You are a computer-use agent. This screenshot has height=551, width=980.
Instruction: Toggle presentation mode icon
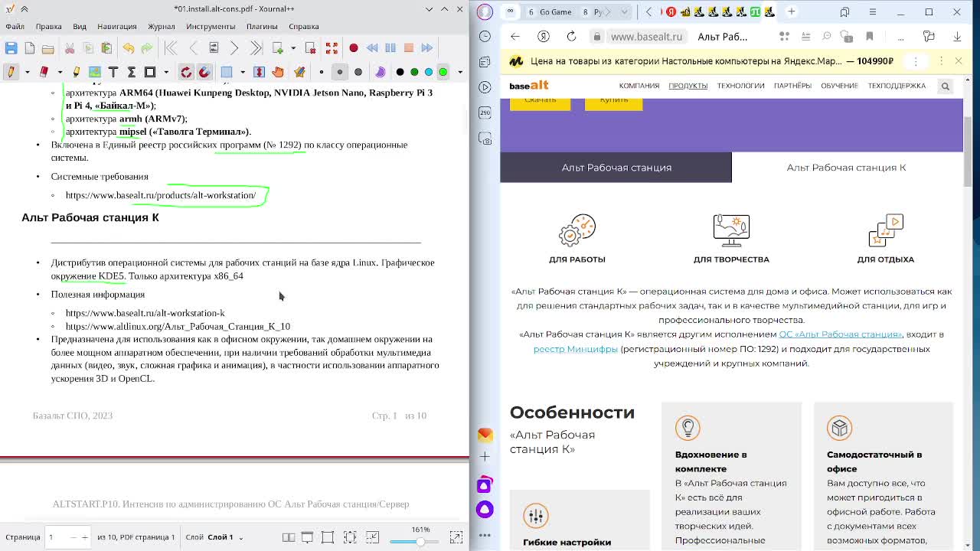[307, 537]
